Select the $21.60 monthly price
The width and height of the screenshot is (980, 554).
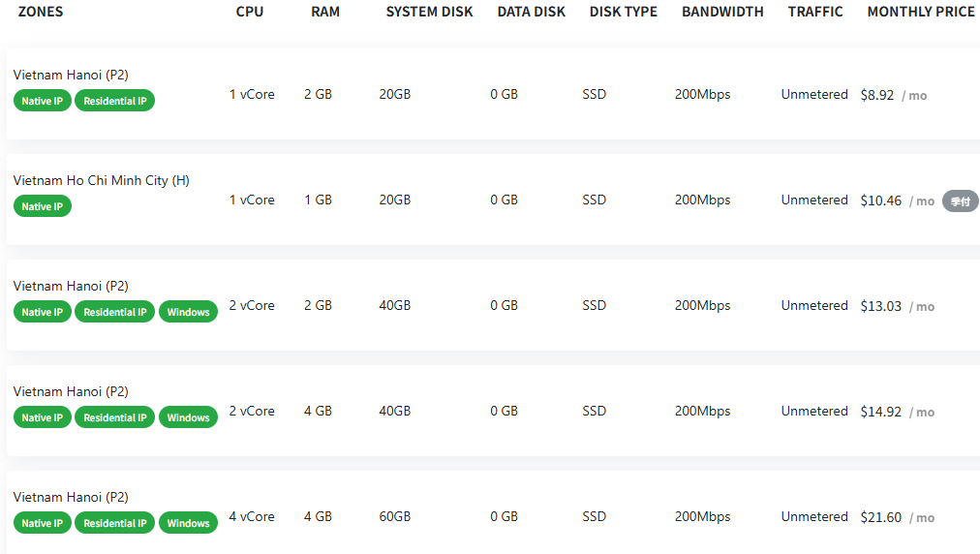pyautogui.click(x=880, y=517)
